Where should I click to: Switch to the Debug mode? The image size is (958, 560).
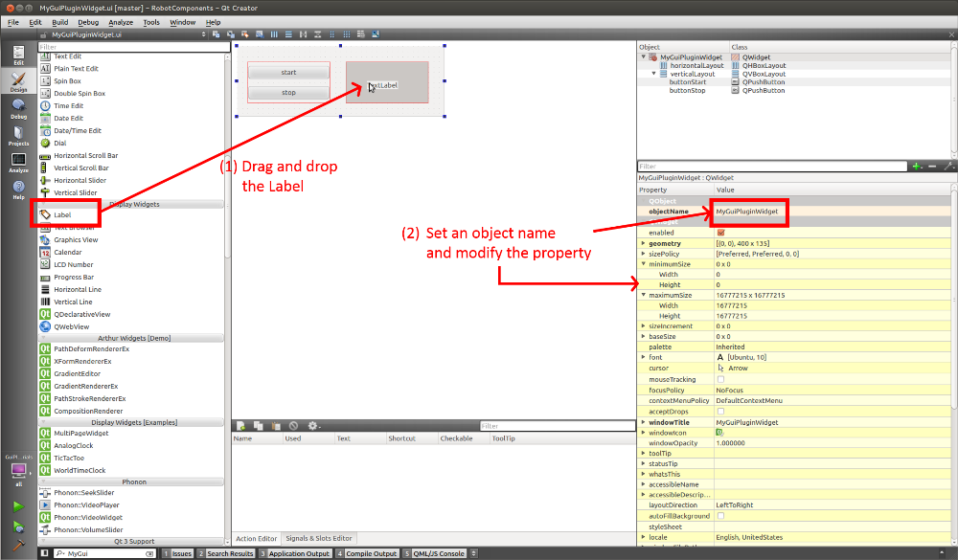pos(18,109)
